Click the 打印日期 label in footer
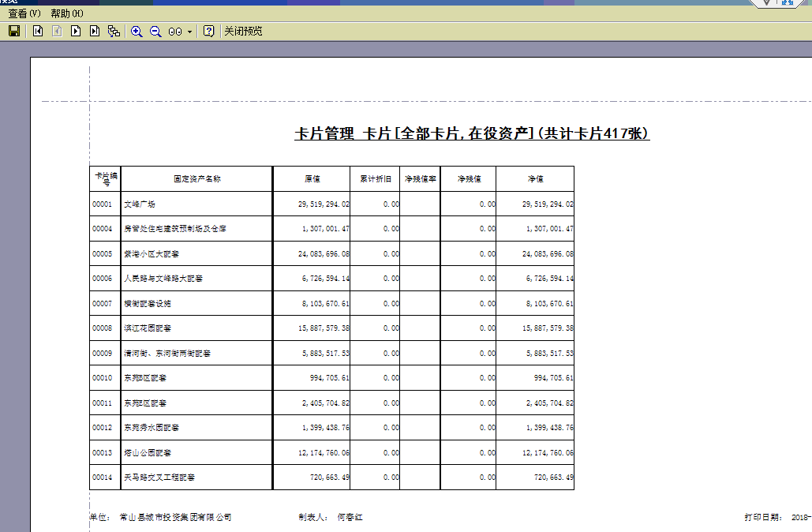The image size is (812, 532). pos(763,517)
